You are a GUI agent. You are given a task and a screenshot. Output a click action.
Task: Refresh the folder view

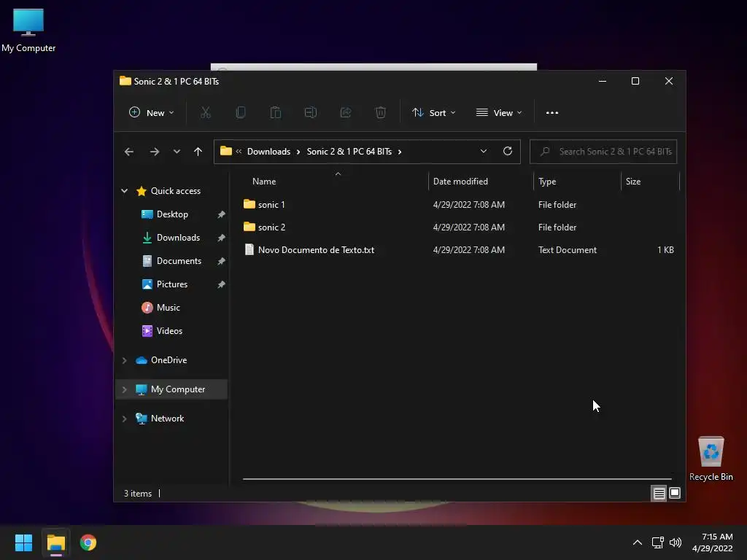(x=508, y=152)
